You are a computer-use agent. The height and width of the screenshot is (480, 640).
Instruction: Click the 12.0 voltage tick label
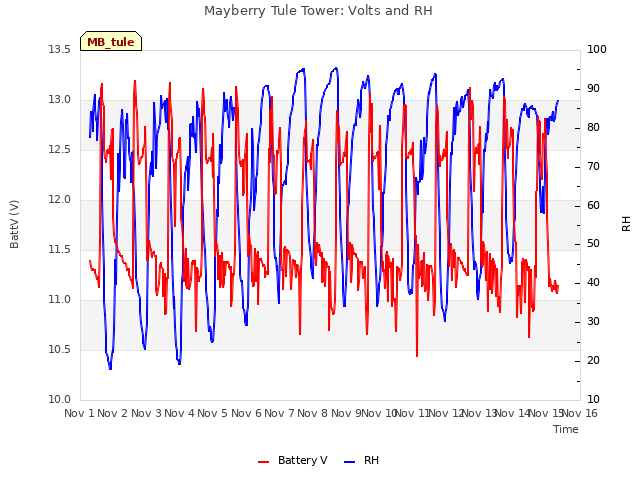(59, 200)
